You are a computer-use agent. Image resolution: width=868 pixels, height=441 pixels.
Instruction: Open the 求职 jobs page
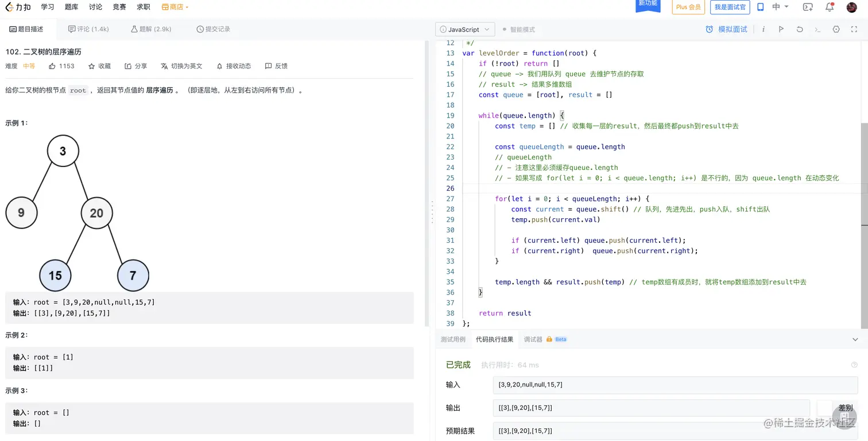coord(144,7)
